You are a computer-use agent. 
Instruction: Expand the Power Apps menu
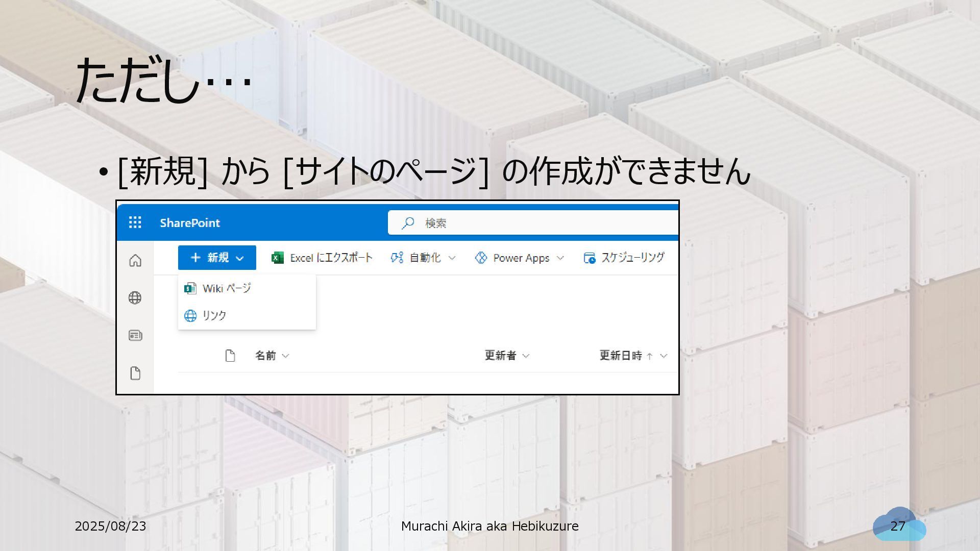click(519, 258)
